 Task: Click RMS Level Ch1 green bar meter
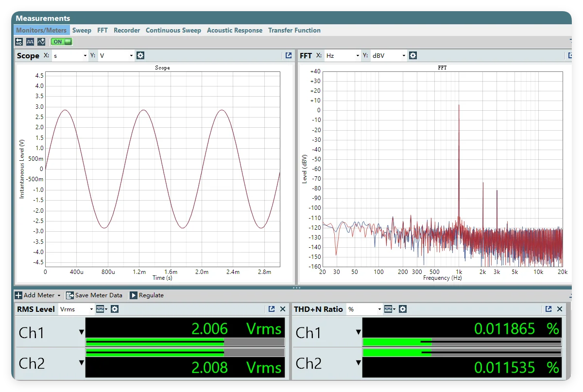pos(185,342)
